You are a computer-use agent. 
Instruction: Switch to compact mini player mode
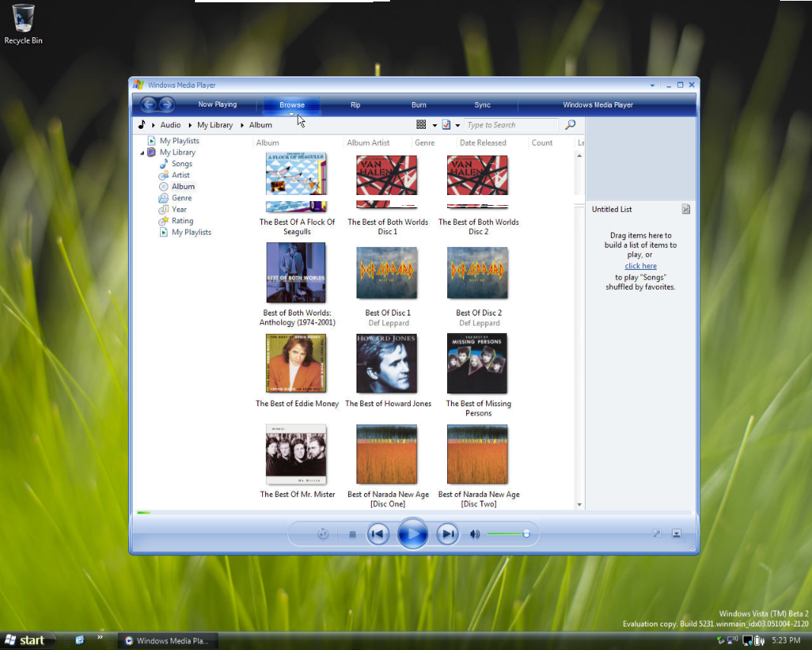click(x=676, y=534)
